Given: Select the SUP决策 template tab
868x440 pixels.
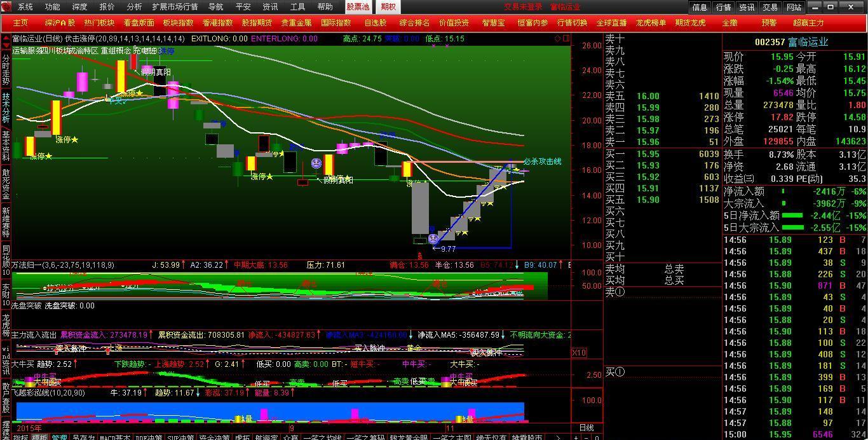Looking at the screenshot, I should point(182,436).
